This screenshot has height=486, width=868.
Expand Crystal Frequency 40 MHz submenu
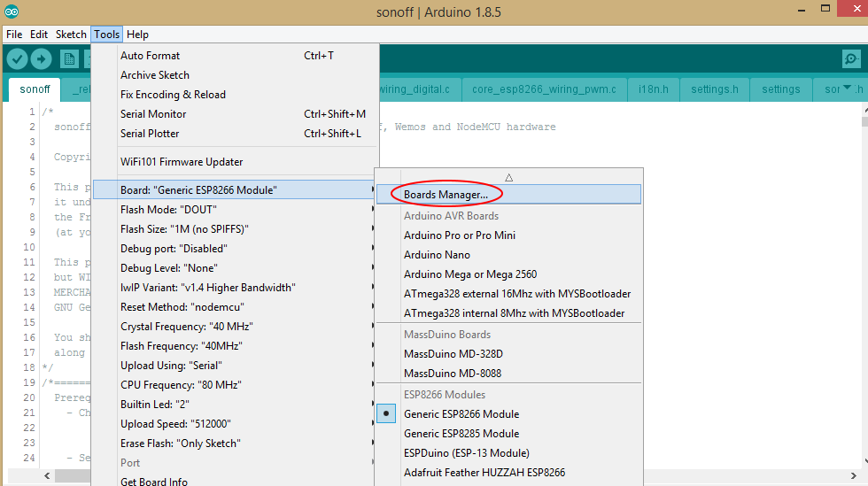236,326
